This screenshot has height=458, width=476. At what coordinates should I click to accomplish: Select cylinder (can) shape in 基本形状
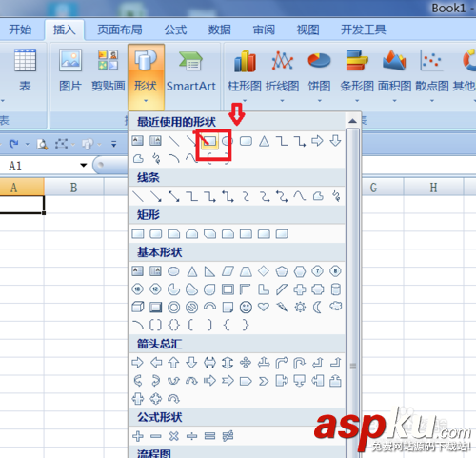[336, 289]
